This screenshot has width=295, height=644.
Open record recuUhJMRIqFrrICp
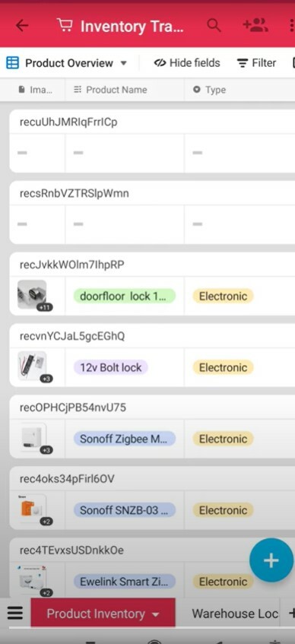click(x=152, y=141)
